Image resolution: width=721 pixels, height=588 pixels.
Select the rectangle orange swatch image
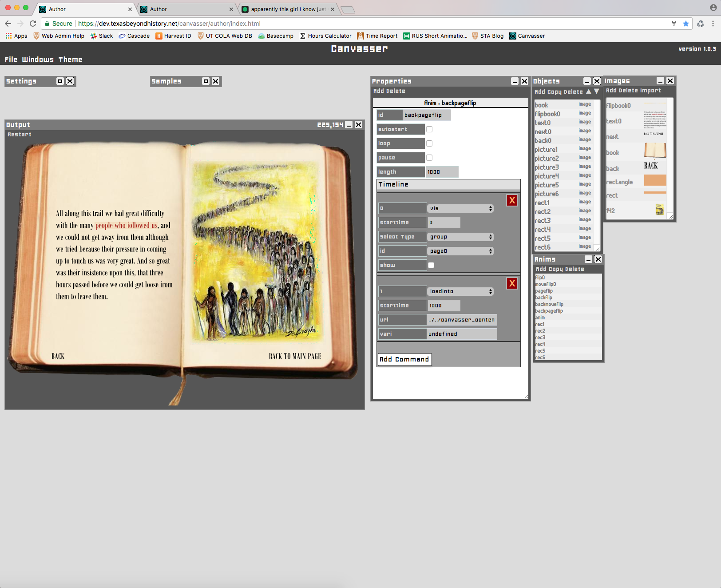click(655, 180)
